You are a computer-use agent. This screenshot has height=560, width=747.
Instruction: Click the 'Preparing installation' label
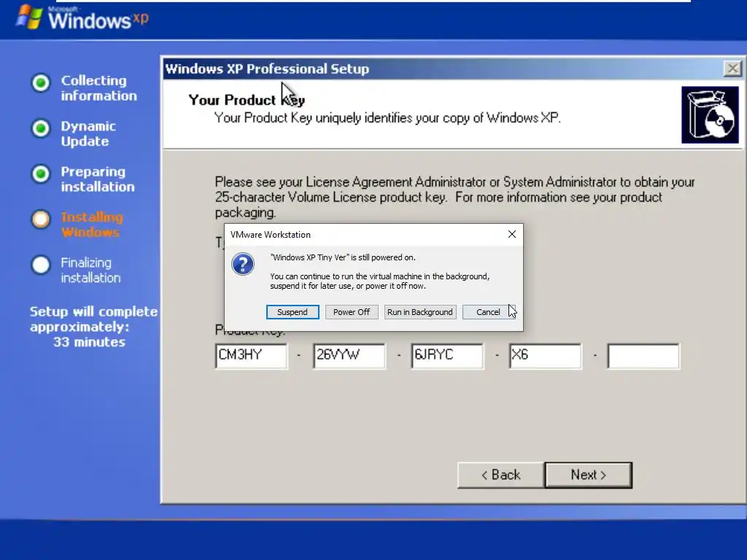coord(98,179)
